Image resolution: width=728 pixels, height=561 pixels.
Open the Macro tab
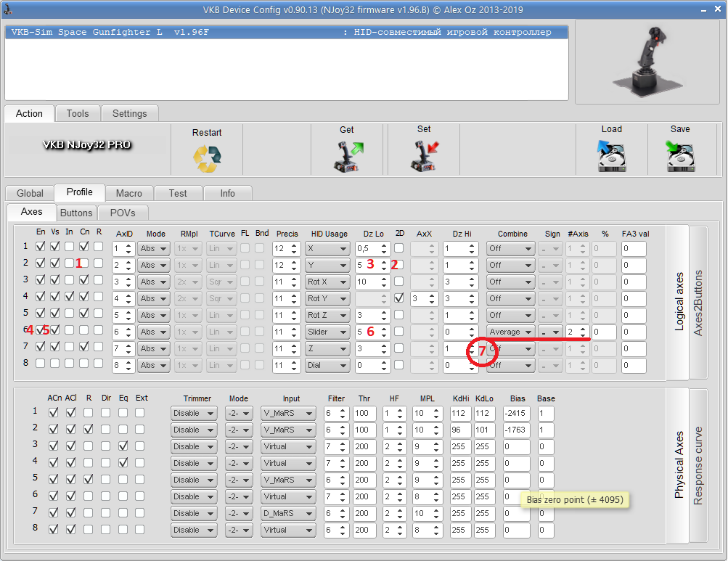128,193
